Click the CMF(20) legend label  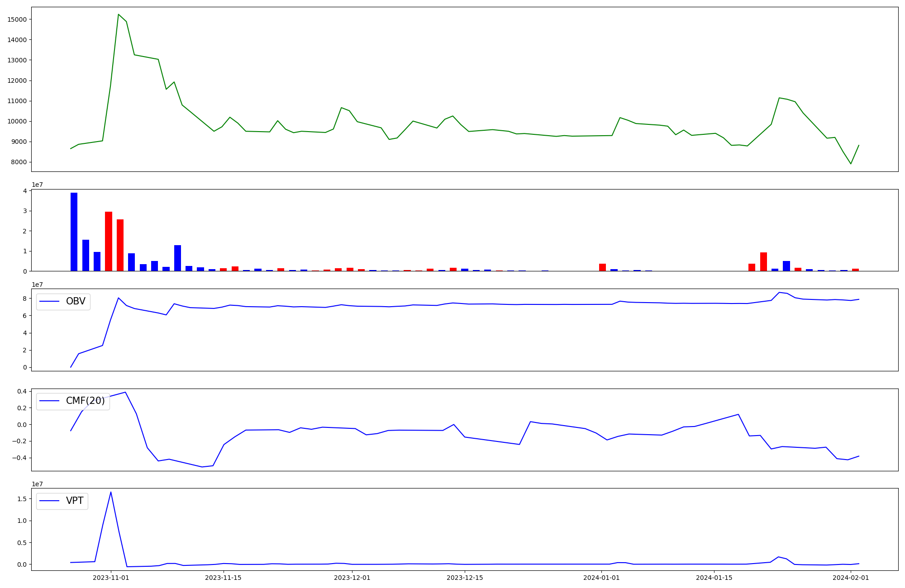pyautogui.click(x=85, y=401)
